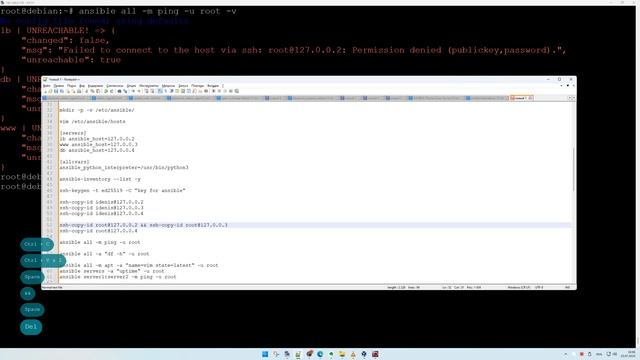Click the Notepad++ vertical scrollbar
The image size is (640, 360).
click(573, 169)
